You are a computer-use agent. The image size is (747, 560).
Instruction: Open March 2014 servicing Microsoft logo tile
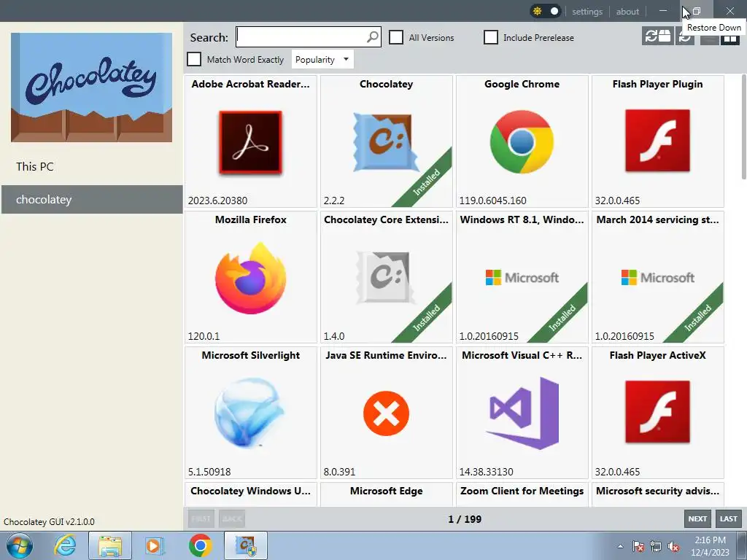pos(657,277)
